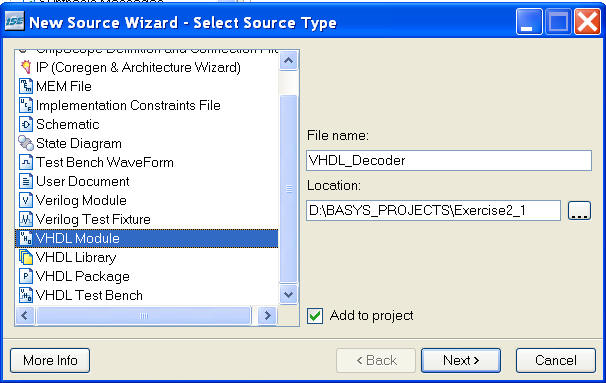Screen dimensions: 606x383
Task: Click the list scroll down arrow
Action: click(288, 294)
